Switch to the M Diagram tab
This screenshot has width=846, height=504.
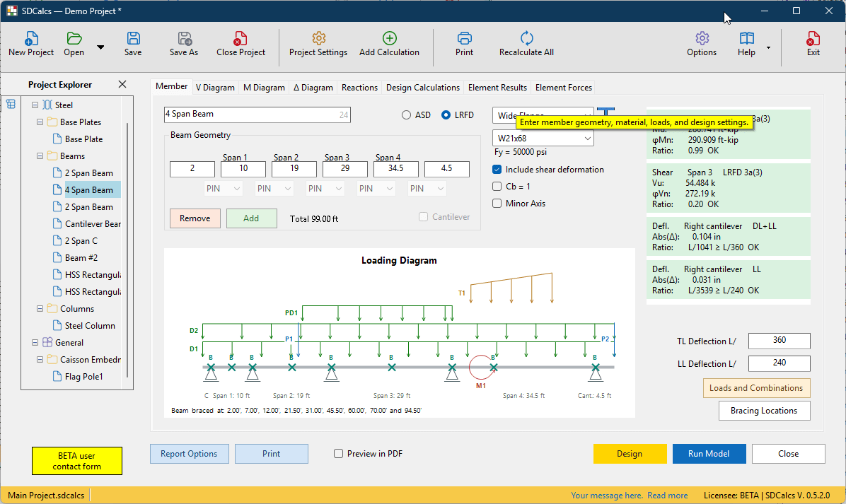[264, 88]
